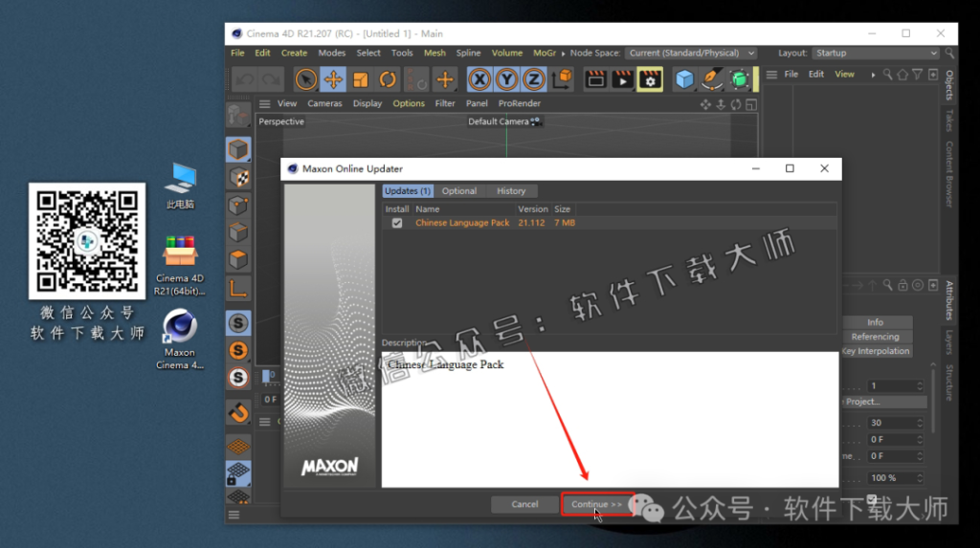Open the Modes menu
Image resolution: width=980 pixels, height=548 pixels.
click(331, 54)
